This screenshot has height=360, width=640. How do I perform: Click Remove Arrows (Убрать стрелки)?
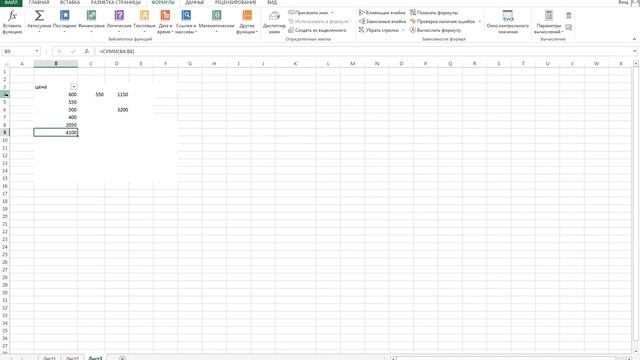point(379,30)
